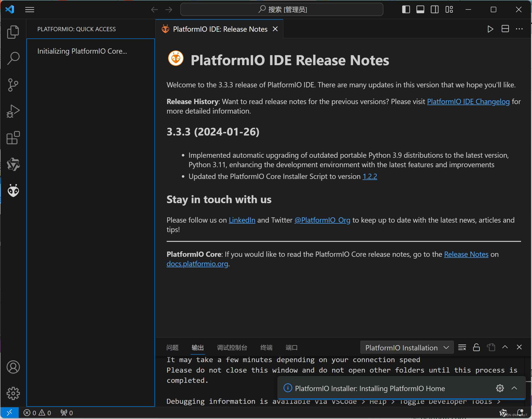Open the hamburger application menu
Image resolution: width=532 pixels, height=419 pixels.
click(30, 10)
